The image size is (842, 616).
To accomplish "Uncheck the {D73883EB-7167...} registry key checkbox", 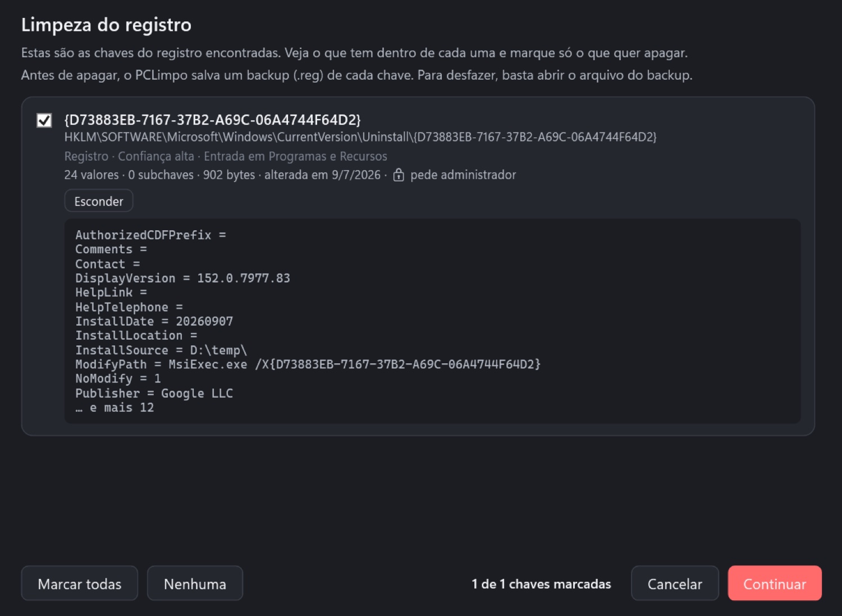I will 44,120.
